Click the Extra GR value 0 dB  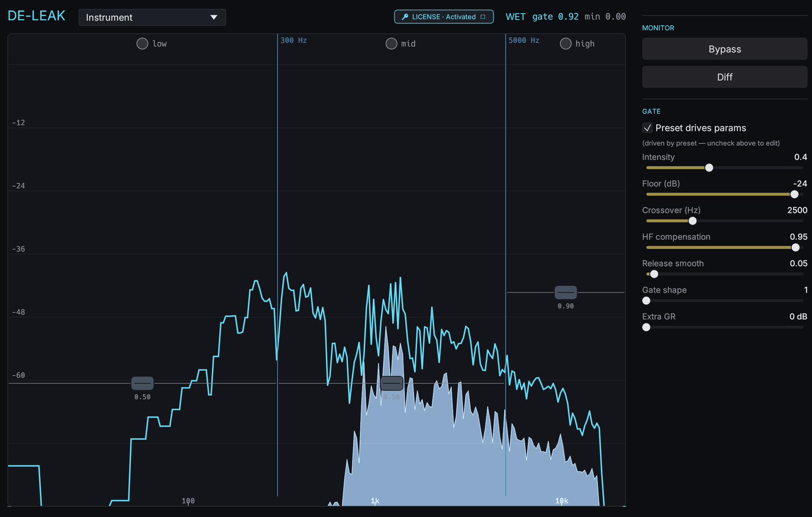click(798, 316)
